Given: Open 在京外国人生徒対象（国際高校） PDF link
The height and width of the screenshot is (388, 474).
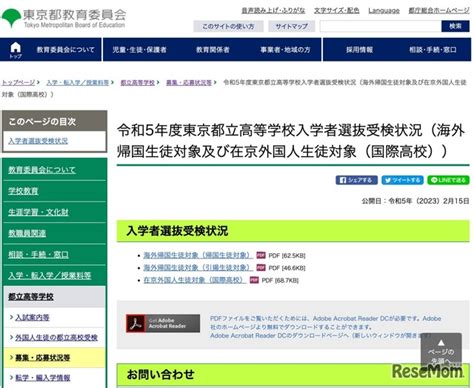Looking at the screenshot, I should (195, 280).
